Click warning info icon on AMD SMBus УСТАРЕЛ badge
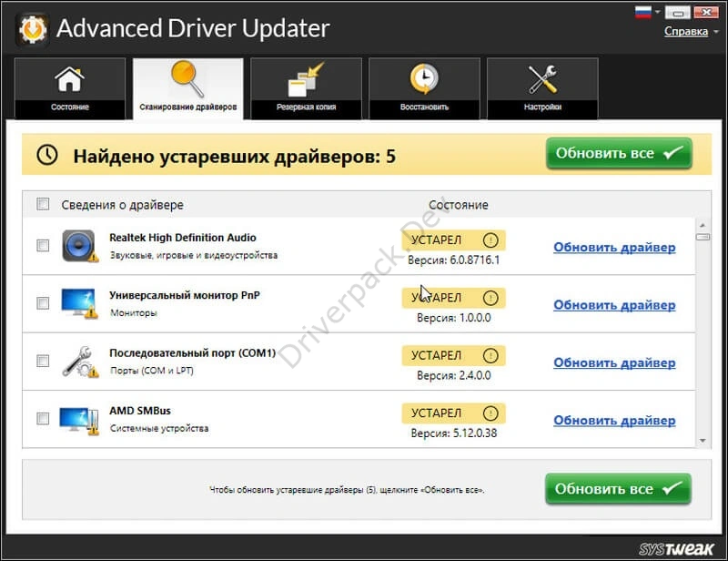 (x=490, y=413)
